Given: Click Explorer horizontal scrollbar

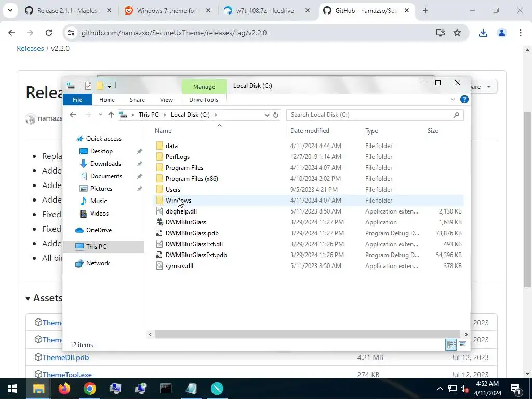Looking at the screenshot, I should point(307,334).
